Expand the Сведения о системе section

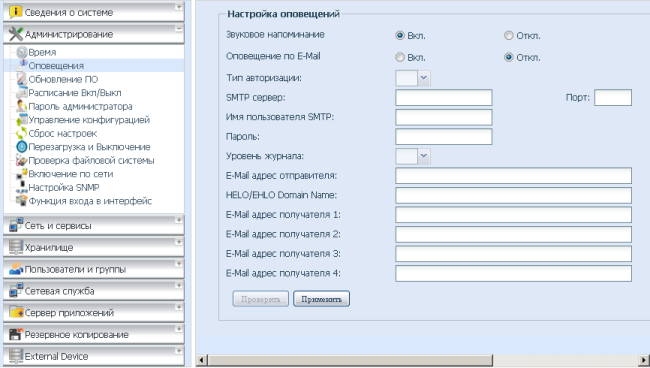pyautogui.click(x=179, y=7)
